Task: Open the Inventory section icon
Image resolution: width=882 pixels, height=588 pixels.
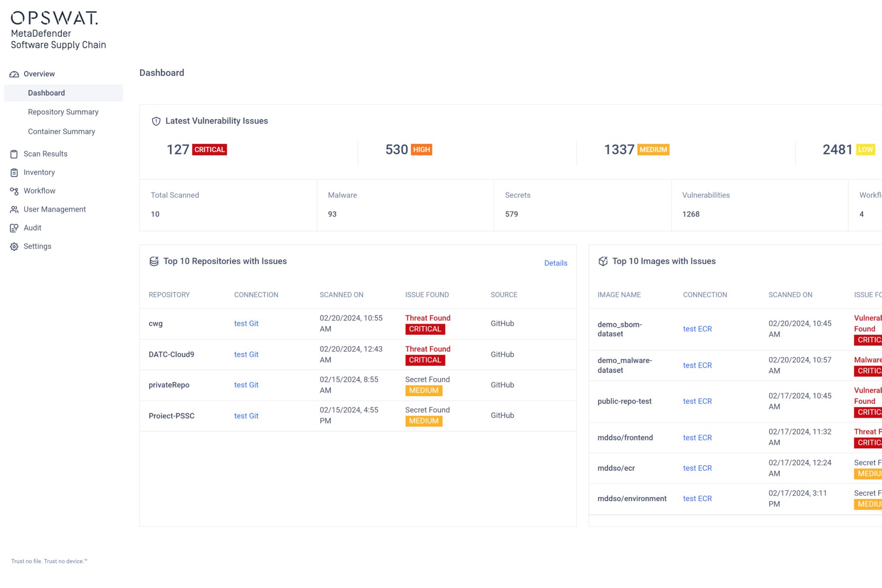Action: [x=14, y=172]
